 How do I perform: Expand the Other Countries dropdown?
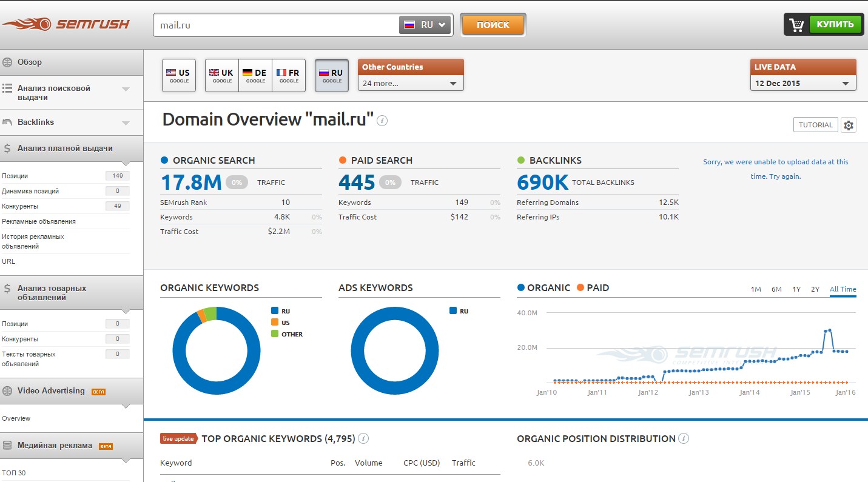pyautogui.click(x=411, y=83)
